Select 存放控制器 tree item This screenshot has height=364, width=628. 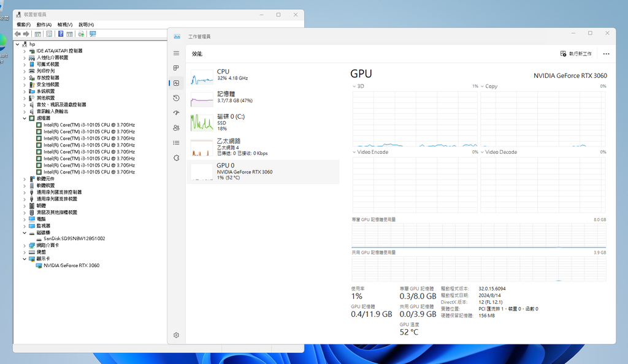pos(48,78)
